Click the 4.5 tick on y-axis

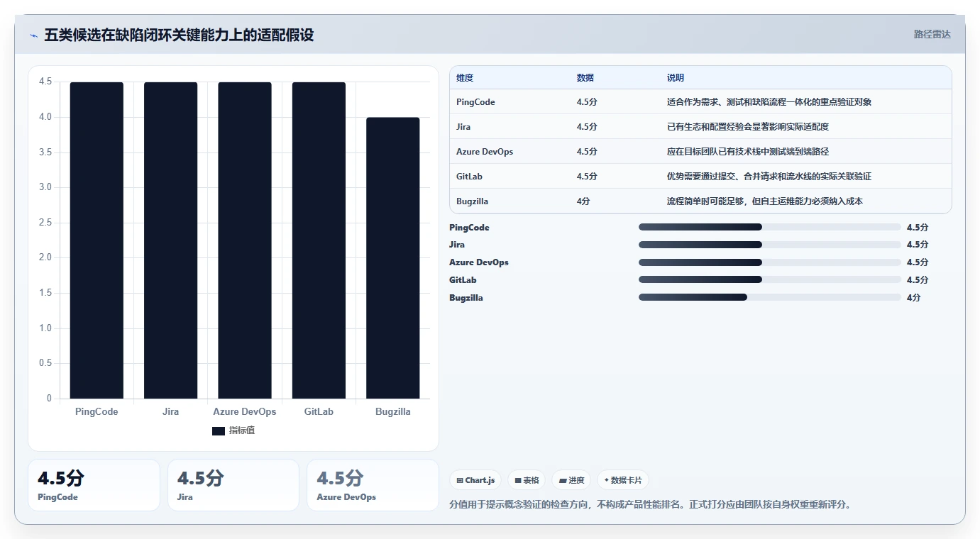pyautogui.click(x=45, y=82)
